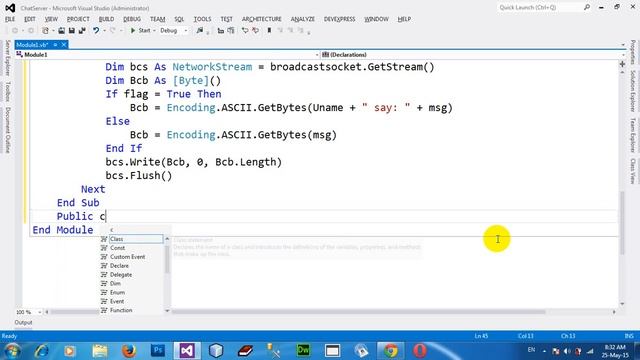Open Internet Explorer from the taskbar

tap(41, 350)
